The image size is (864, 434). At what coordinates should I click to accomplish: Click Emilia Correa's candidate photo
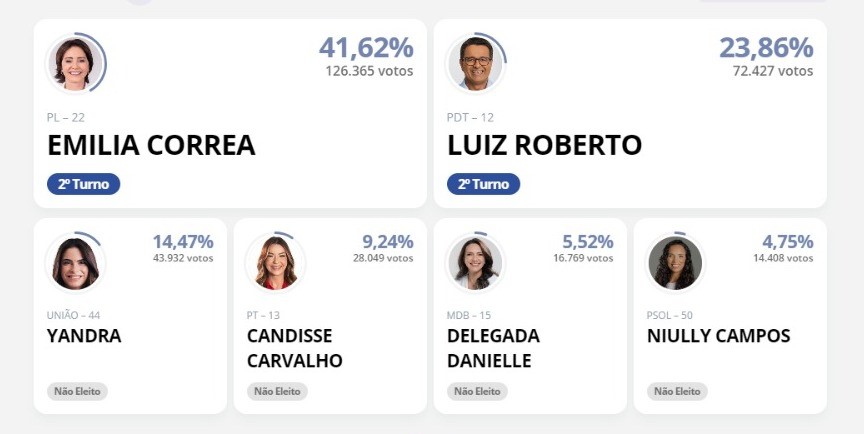pos(75,64)
